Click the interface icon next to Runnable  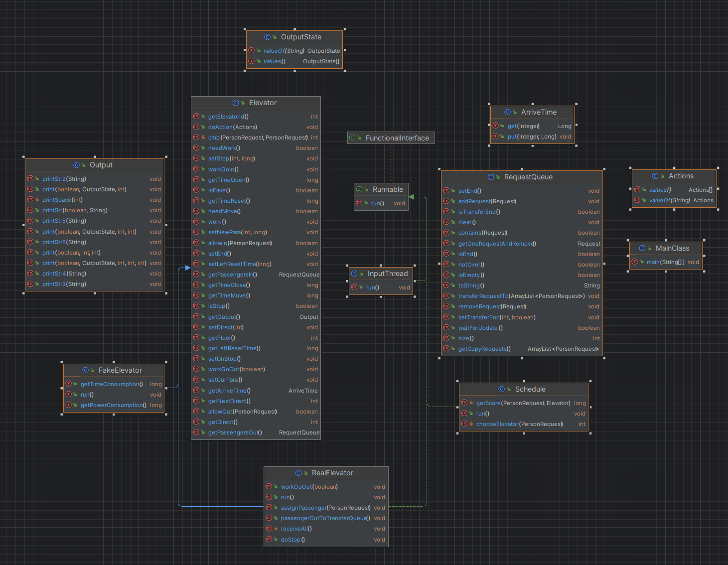[359, 189]
